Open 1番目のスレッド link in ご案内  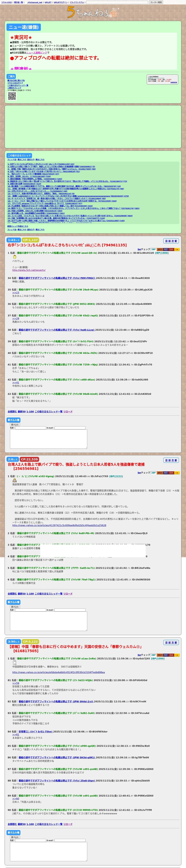[x=14, y=88]
